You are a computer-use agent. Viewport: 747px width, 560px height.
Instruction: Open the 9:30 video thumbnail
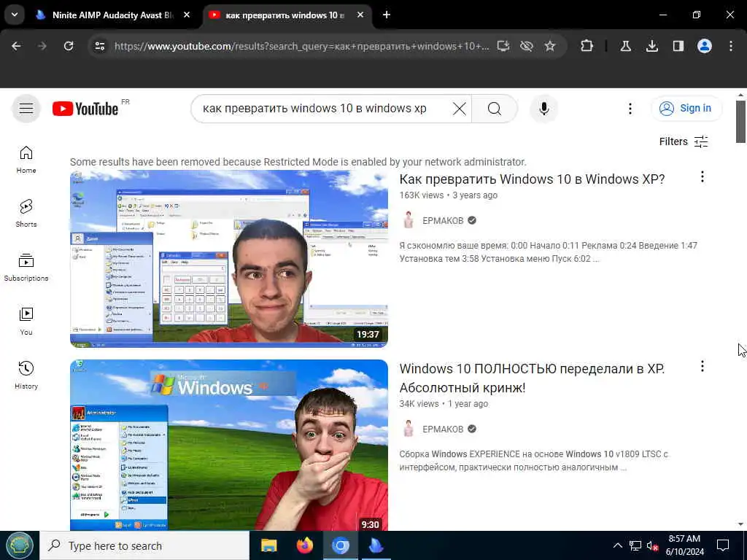[x=228, y=445]
